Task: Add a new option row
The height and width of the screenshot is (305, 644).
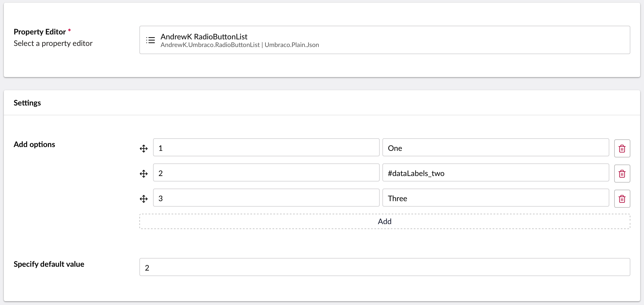Action: [x=385, y=221]
